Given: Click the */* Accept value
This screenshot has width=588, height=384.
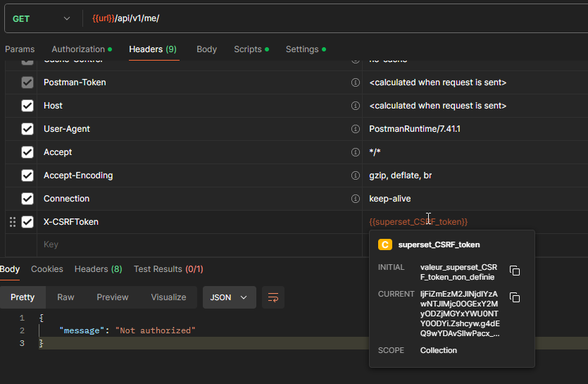Looking at the screenshot, I should coord(375,152).
